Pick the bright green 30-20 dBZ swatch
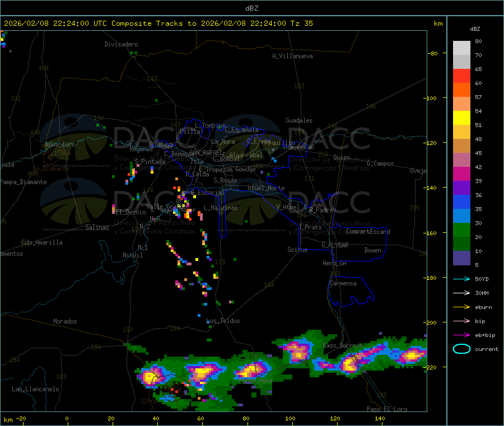 [461, 230]
